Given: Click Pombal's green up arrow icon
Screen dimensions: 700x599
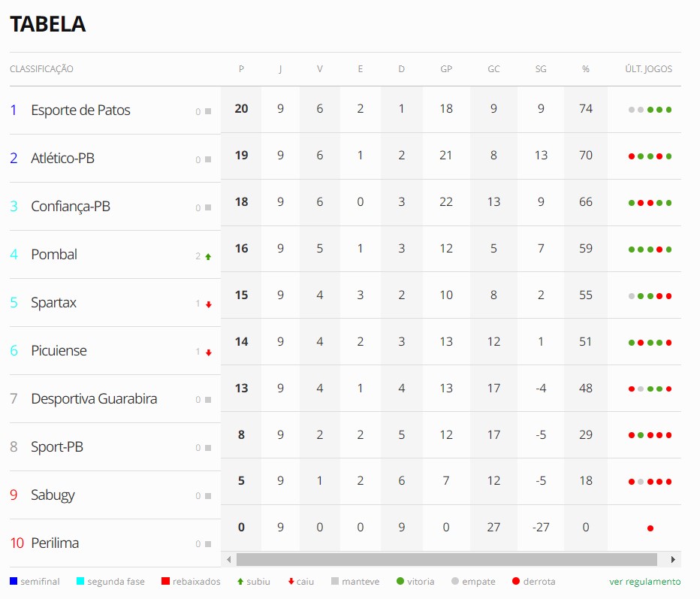Looking at the screenshot, I should pyautogui.click(x=208, y=256).
